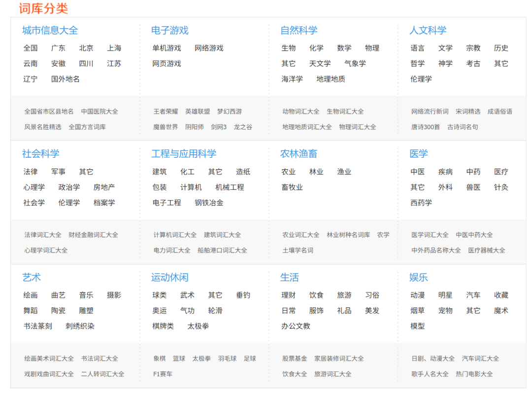Select the 人文科学 category title
This screenshot has width=532, height=399.
coord(428,31)
